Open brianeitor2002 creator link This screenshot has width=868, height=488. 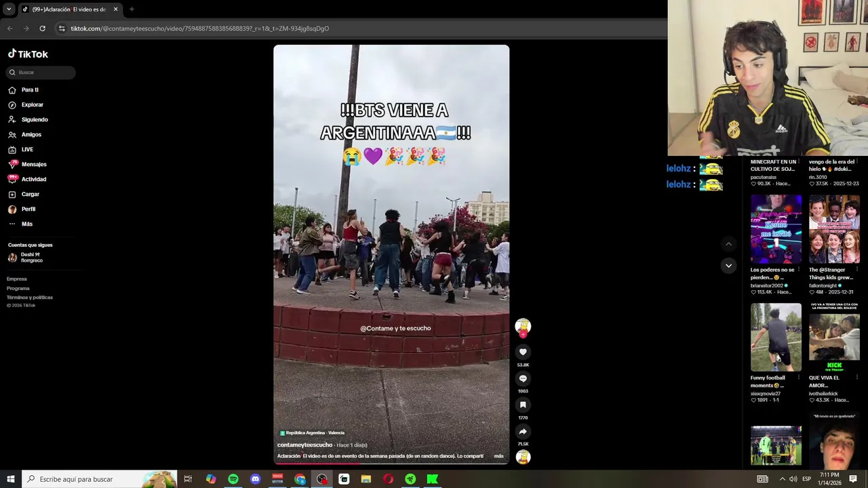[x=766, y=285]
